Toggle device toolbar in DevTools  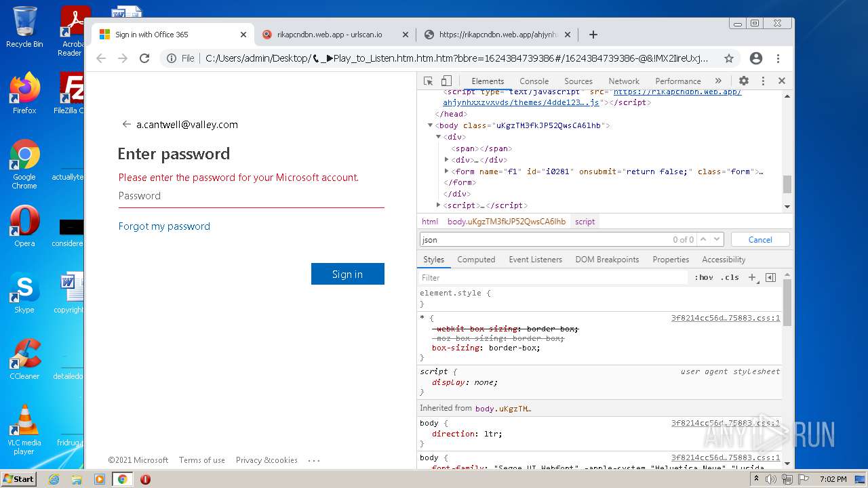click(446, 81)
